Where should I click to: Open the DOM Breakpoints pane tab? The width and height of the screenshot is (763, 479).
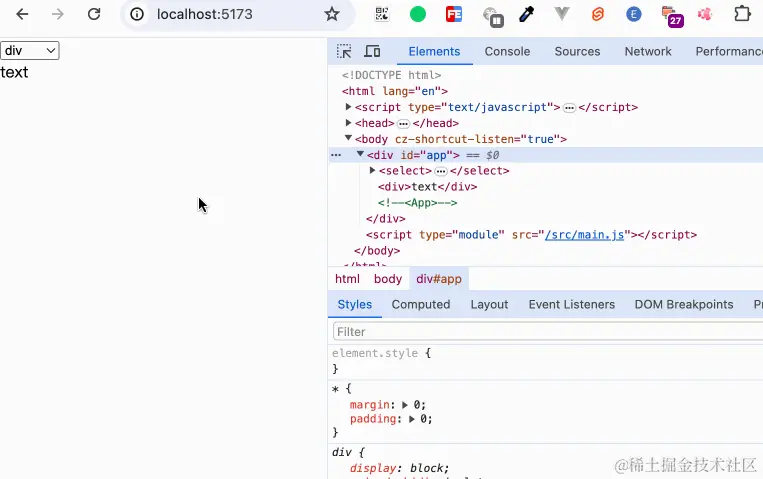click(684, 304)
